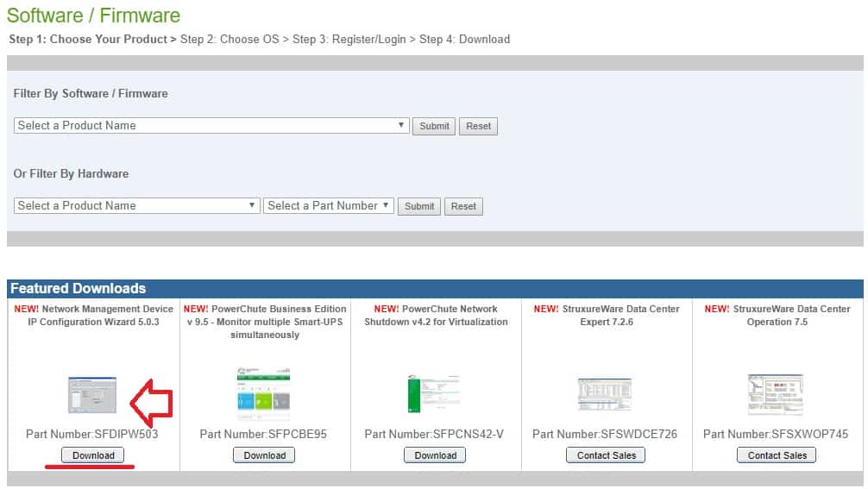The width and height of the screenshot is (868, 489).
Task: Submit the hardware filter selection
Action: pos(419,207)
